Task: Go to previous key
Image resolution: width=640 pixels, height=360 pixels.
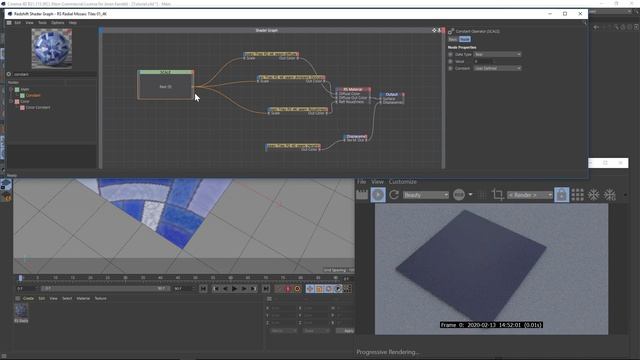Action: 216,289
